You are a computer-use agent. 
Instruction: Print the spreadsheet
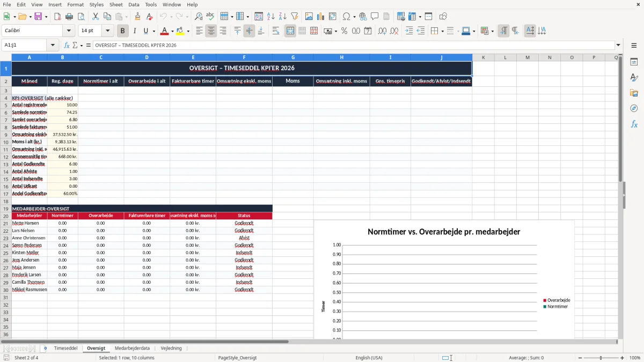coord(69,17)
